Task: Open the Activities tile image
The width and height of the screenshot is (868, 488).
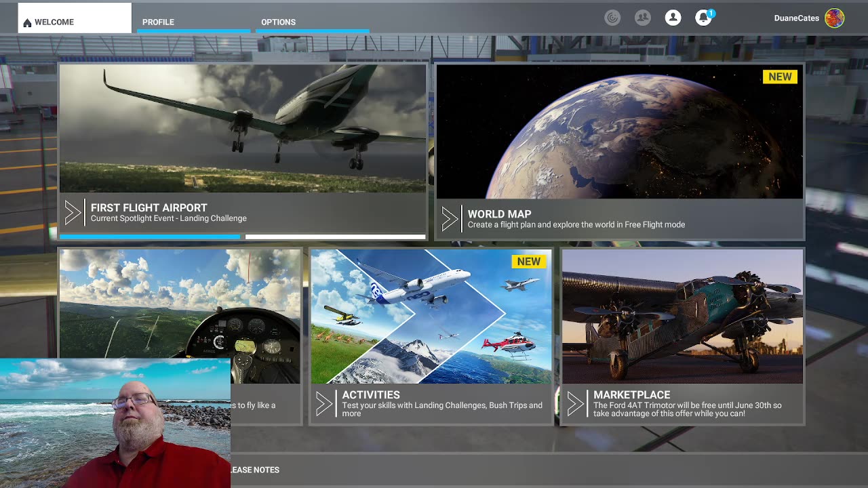Action: pos(431,317)
